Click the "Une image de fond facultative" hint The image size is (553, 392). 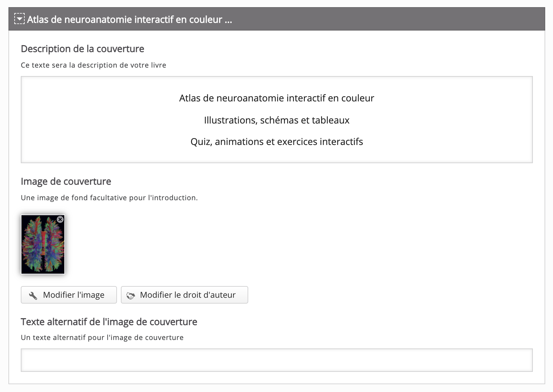pos(109,198)
